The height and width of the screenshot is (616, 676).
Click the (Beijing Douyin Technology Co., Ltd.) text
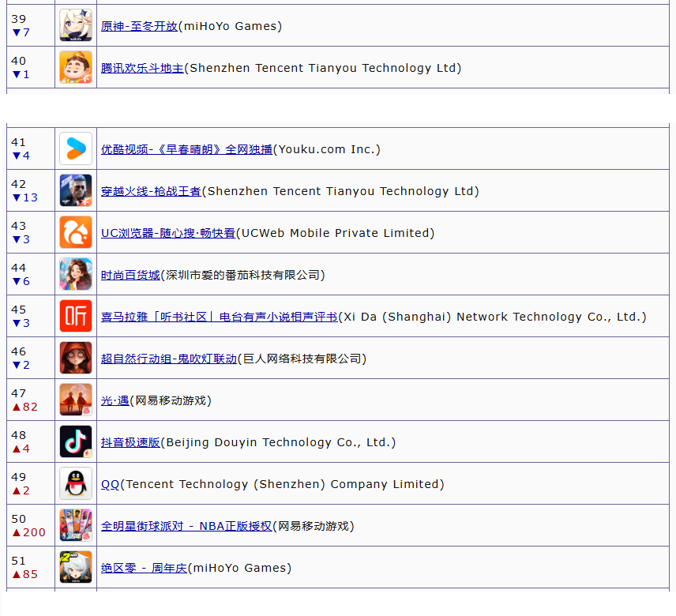coord(278,442)
